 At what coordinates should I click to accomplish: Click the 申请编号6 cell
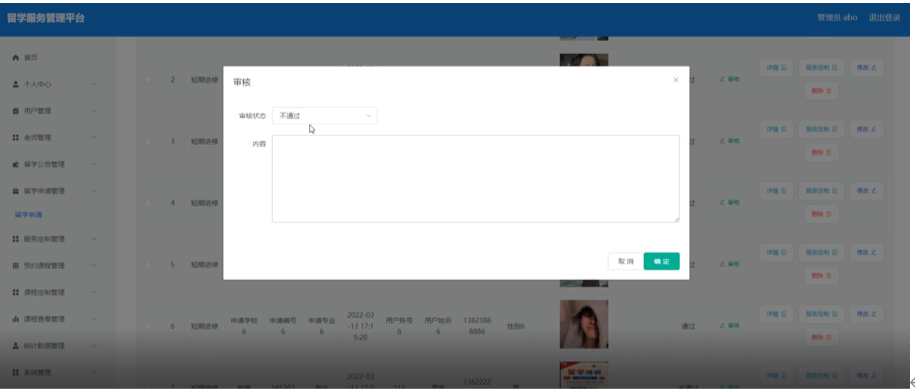[283, 326]
